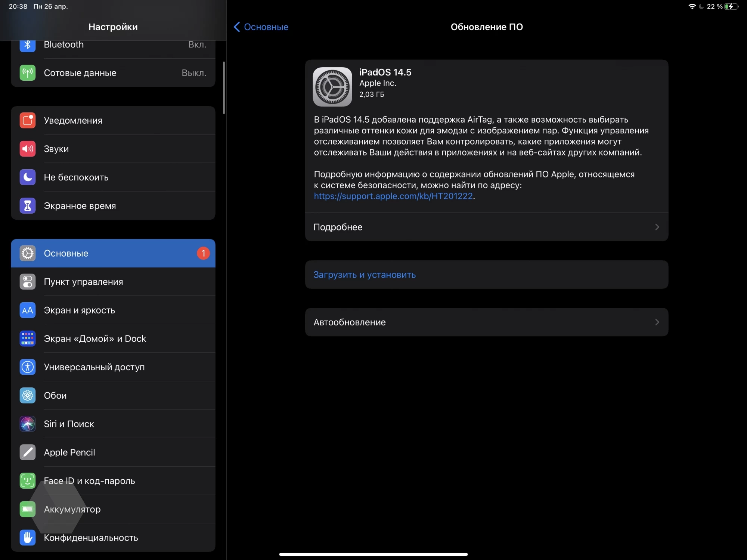747x560 pixels.
Task: Open Face ID и код-пароль settings
Action: [113, 480]
